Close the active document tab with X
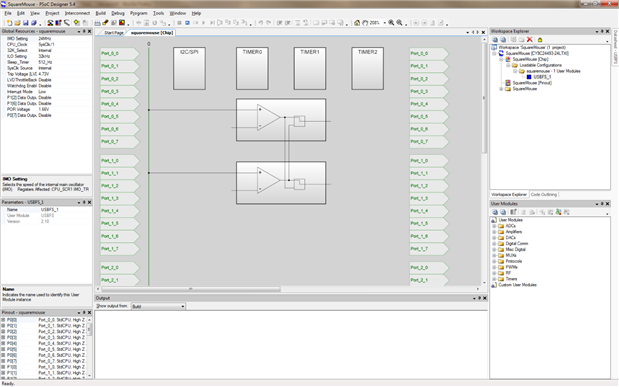The width and height of the screenshot is (619, 387). [x=483, y=32]
